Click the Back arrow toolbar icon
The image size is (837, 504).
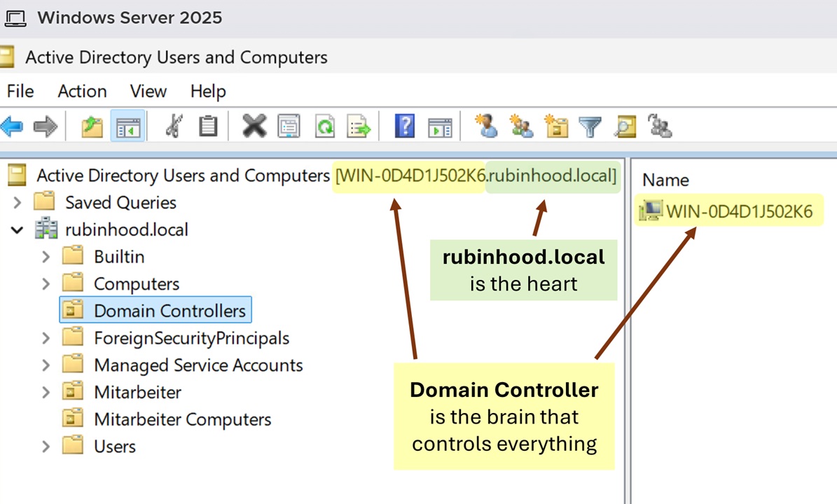click(12, 127)
